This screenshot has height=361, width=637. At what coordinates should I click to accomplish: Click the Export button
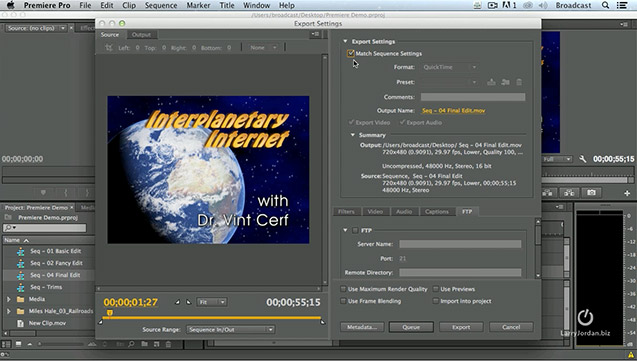tap(461, 327)
